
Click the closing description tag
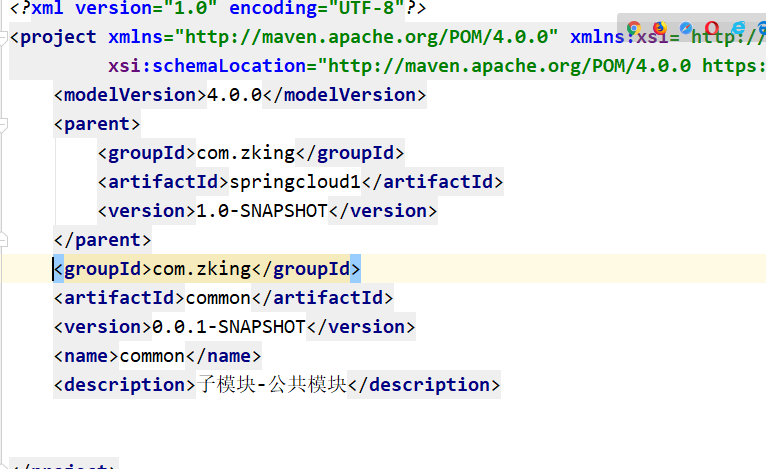424,385
